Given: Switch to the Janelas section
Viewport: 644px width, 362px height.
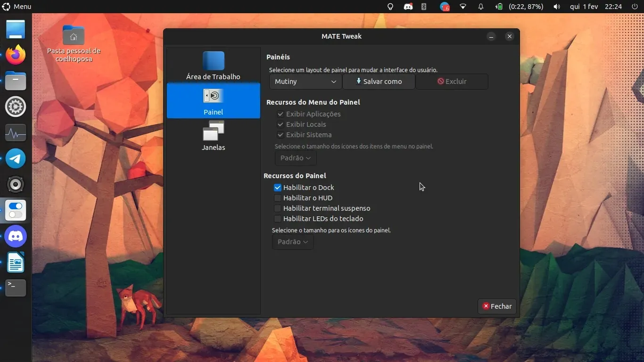Looking at the screenshot, I should click(x=213, y=136).
